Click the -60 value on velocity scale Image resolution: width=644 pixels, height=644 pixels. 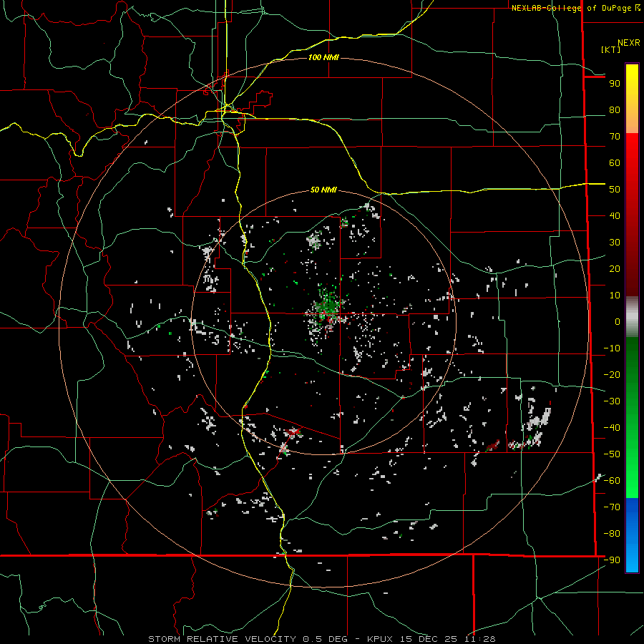(612, 481)
